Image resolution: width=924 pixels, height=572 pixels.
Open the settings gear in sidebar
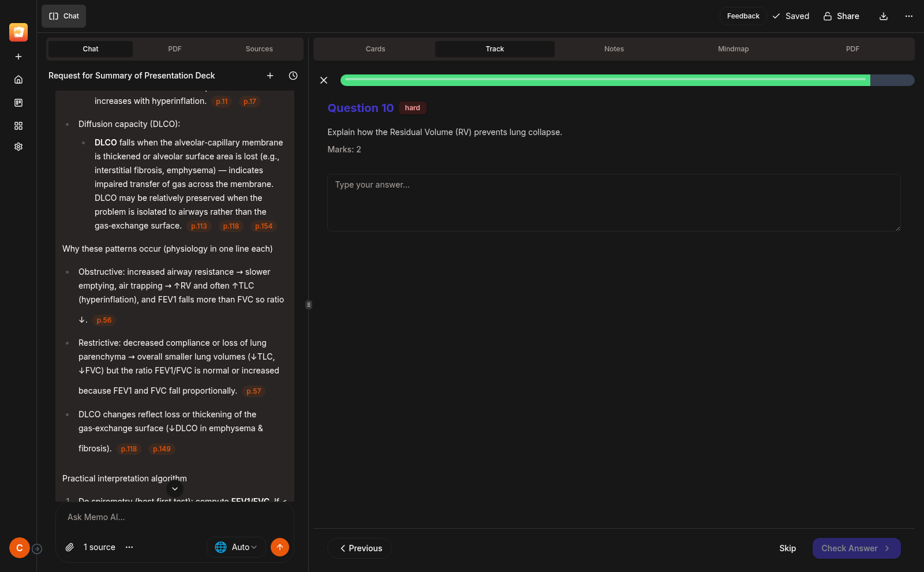pos(18,147)
